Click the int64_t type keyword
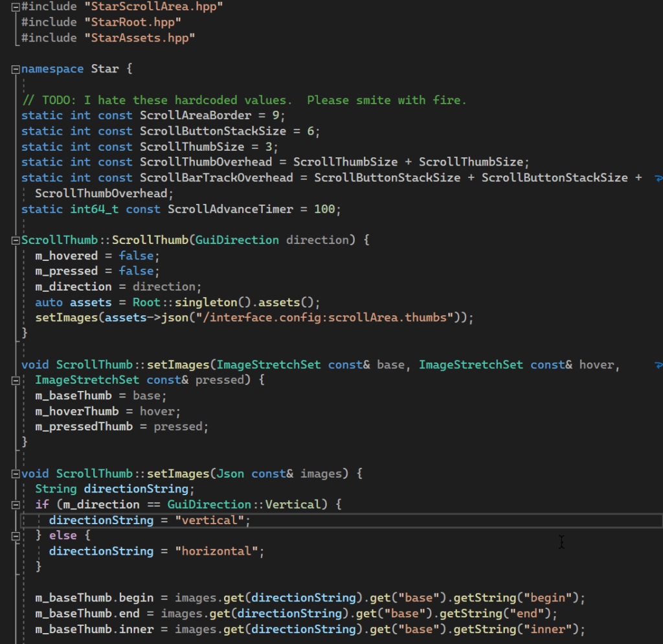Image resolution: width=663 pixels, height=644 pixels. [x=95, y=209]
